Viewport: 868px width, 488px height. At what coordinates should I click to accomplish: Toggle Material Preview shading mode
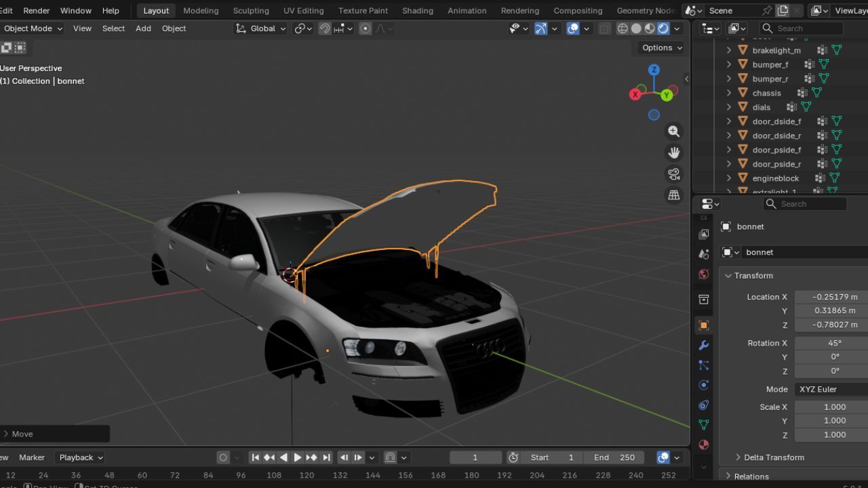click(649, 28)
